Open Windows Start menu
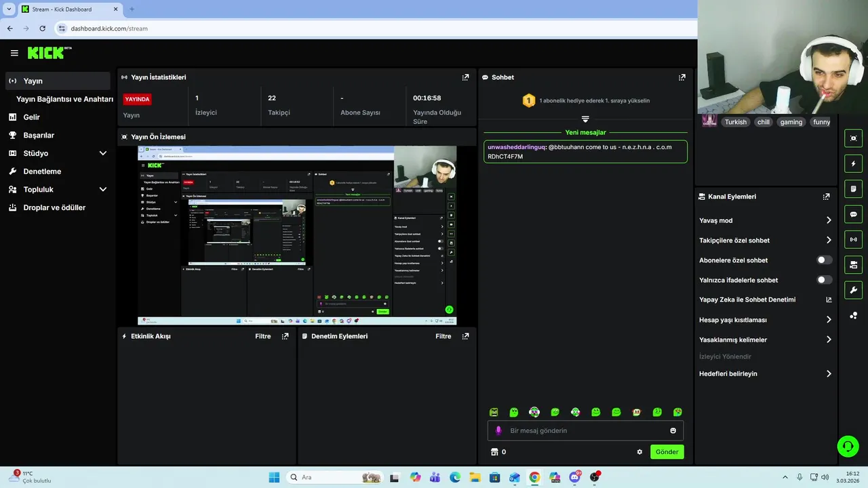 tap(274, 477)
